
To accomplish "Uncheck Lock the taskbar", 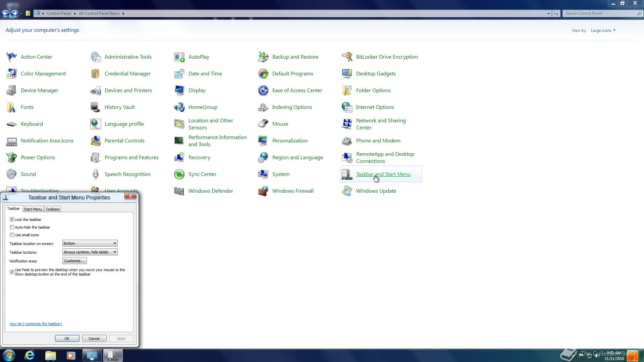I will [x=12, y=220].
